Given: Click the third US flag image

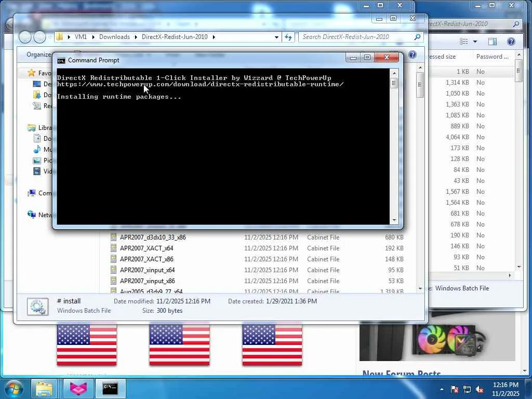Looking at the screenshot, I should pos(272,345).
